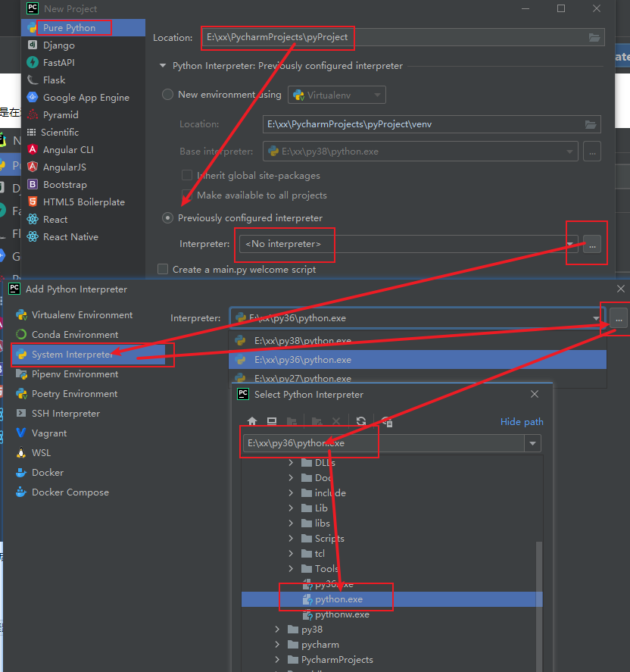Select System Interpreter option
Image resolution: width=630 pixels, height=672 pixels.
89,355
